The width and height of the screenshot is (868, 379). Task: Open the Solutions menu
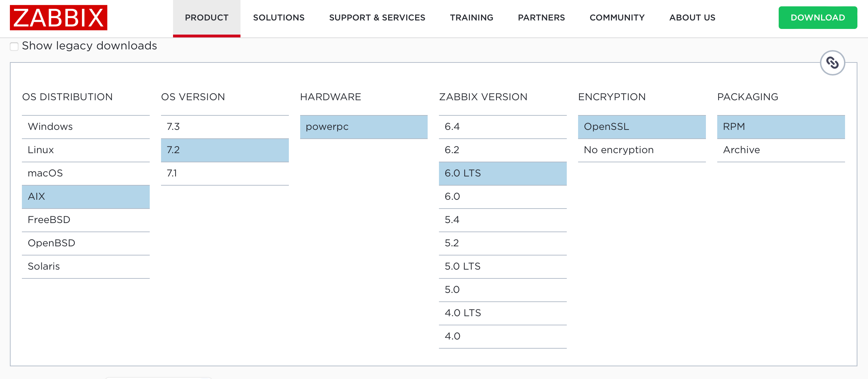tap(279, 18)
